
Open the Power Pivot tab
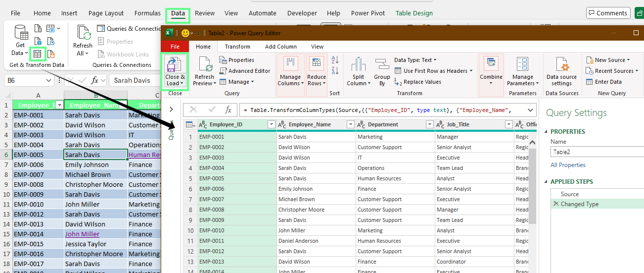point(368,13)
